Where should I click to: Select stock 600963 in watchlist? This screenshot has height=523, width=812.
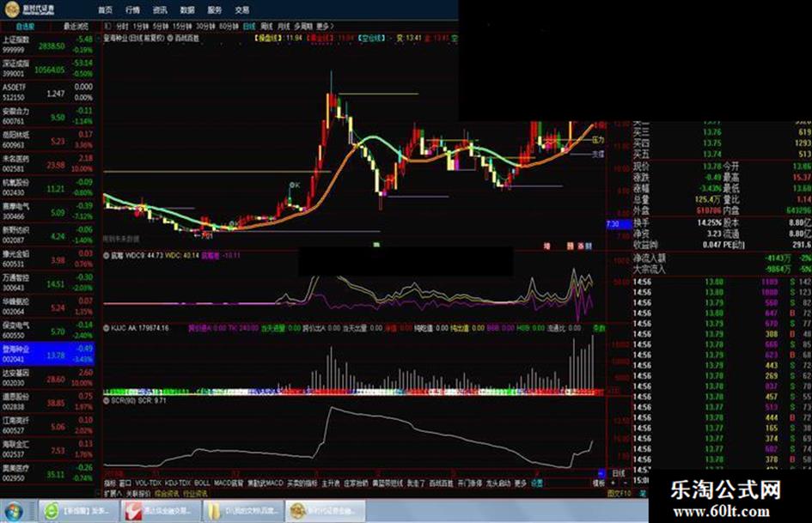click(47, 140)
